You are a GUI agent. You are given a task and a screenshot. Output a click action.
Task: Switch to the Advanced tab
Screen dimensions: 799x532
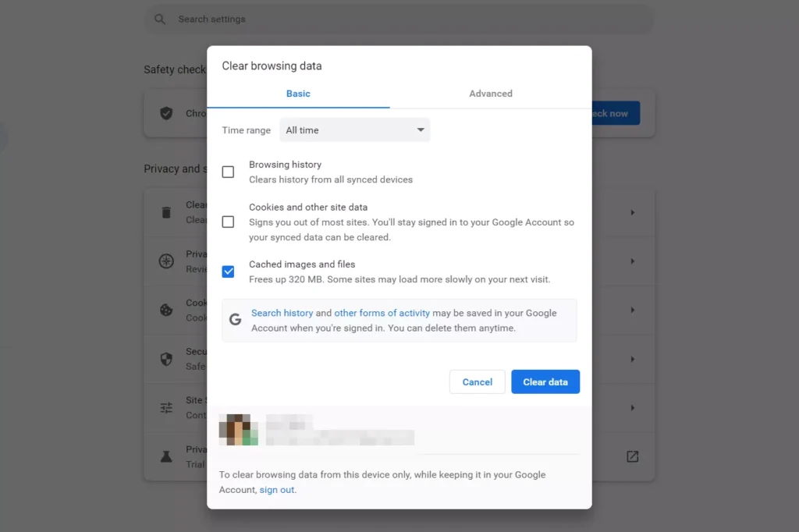click(x=490, y=94)
